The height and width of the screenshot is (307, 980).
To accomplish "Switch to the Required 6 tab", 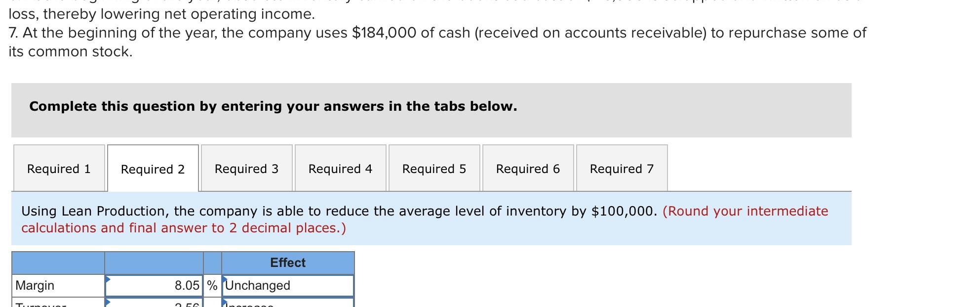I will (x=528, y=169).
